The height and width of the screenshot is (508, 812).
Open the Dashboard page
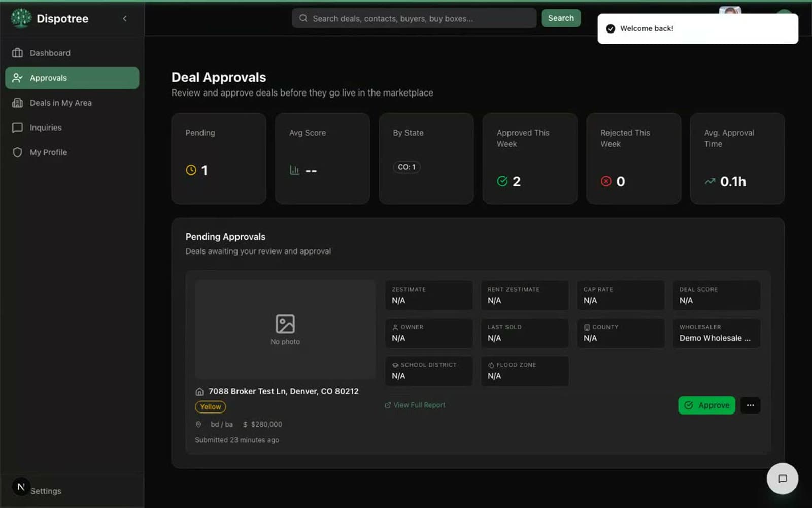(72, 53)
